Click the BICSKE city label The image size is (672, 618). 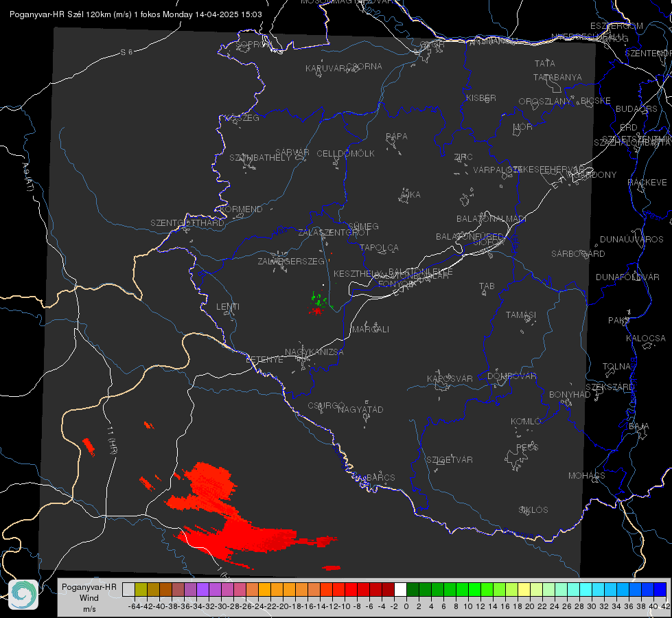[596, 101]
